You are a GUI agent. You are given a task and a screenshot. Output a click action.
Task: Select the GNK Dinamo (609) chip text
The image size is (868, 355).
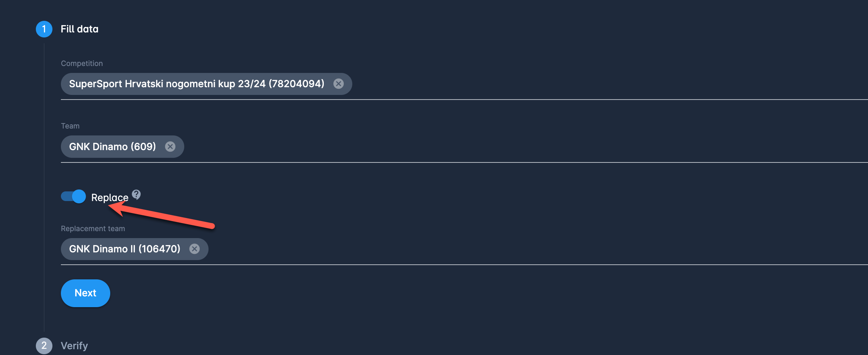point(112,147)
